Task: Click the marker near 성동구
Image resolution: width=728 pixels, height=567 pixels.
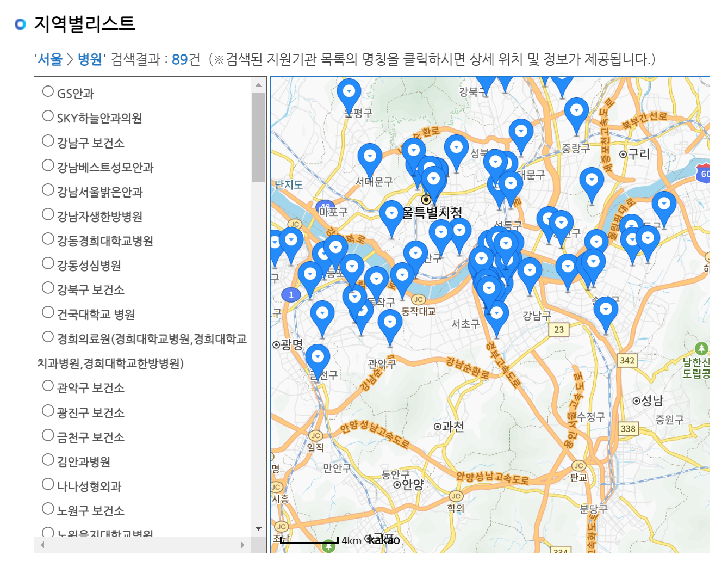Action: (x=506, y=243)
